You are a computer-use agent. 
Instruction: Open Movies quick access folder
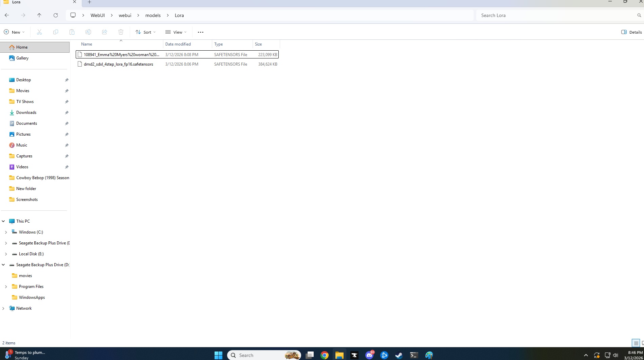(35, 91)
